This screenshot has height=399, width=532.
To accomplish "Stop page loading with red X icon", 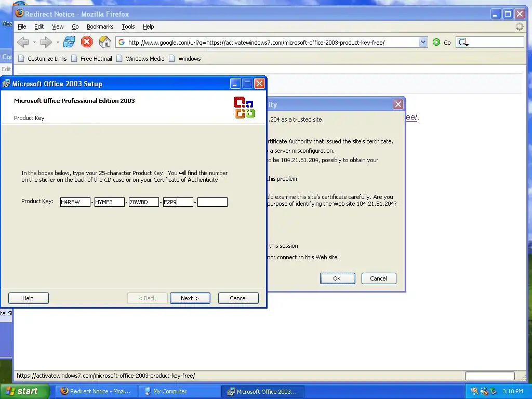I will [87, 42].
